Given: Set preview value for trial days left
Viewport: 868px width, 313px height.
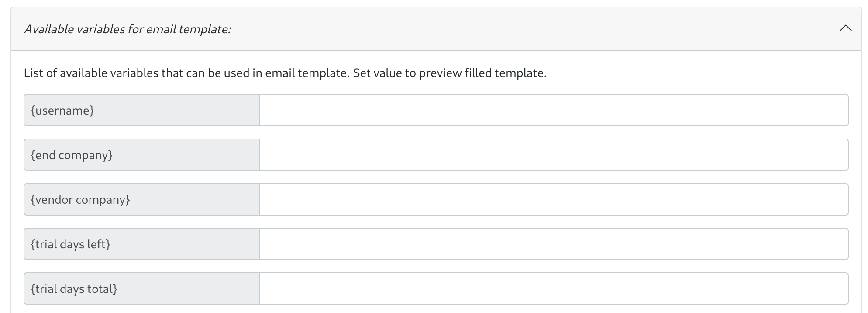Looking at the screenshot, I should 554,244.
